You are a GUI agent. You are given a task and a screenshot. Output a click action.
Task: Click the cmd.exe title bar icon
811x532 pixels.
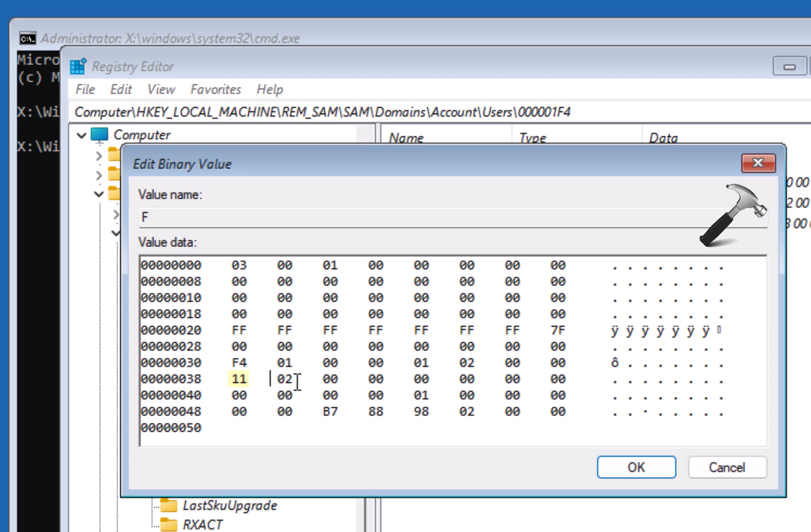click(27, 39)
